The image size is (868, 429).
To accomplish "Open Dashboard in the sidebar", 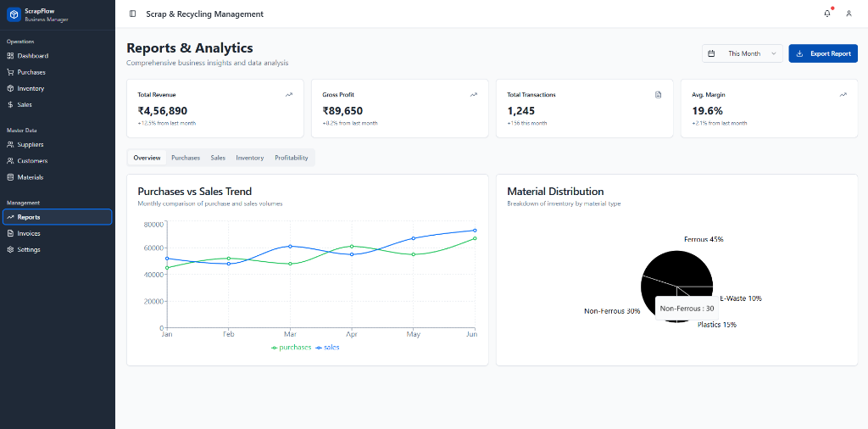I will (58, 56).
